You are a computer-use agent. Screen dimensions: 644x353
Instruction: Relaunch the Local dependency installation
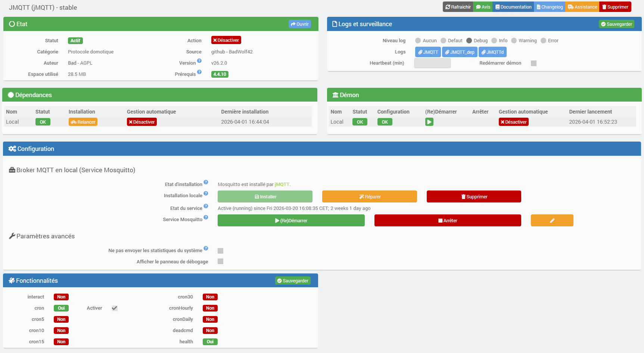(x=83, y=121)
